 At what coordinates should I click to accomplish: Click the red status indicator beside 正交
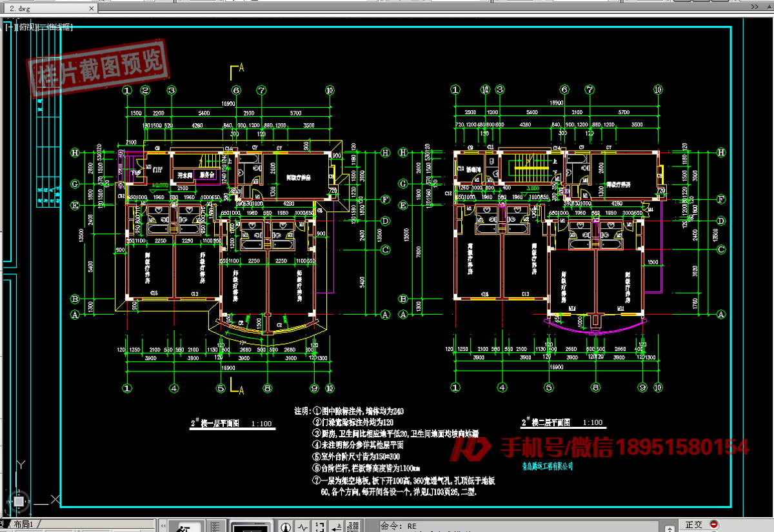(x=713, y=524)
